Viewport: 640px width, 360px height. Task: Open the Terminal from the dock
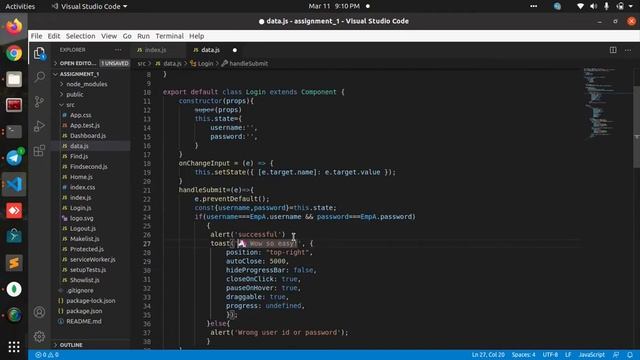14,131
